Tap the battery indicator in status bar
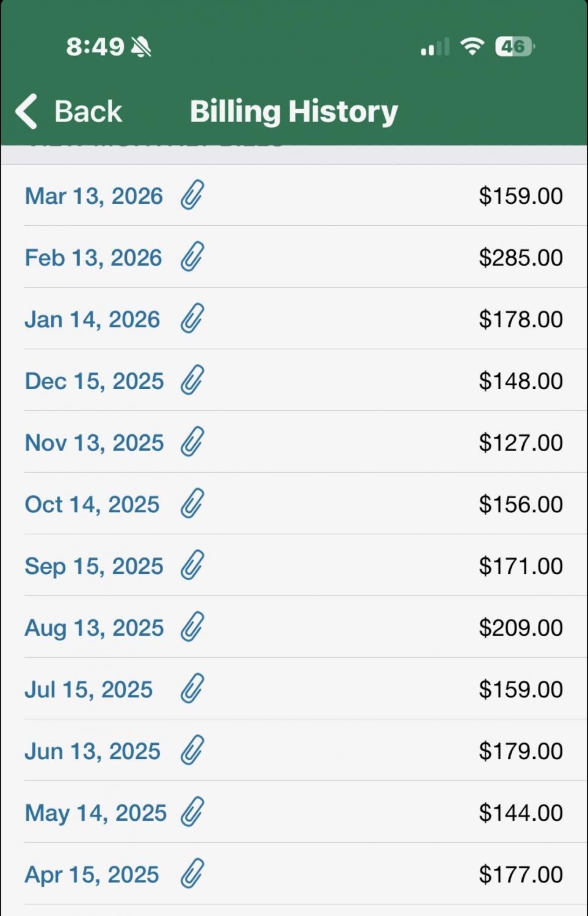The height and width of the screenshot is (916, 588). tap(514, 46)
